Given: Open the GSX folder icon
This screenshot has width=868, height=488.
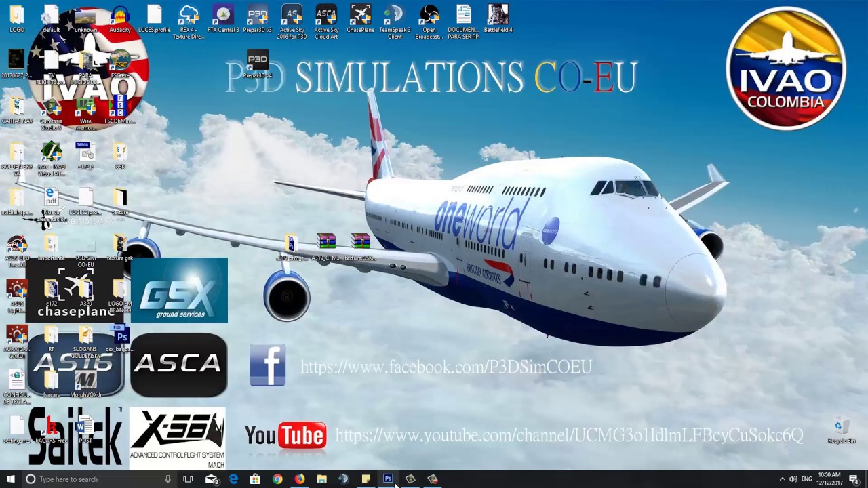Looking at the screenshot, I should click(120, 156).
